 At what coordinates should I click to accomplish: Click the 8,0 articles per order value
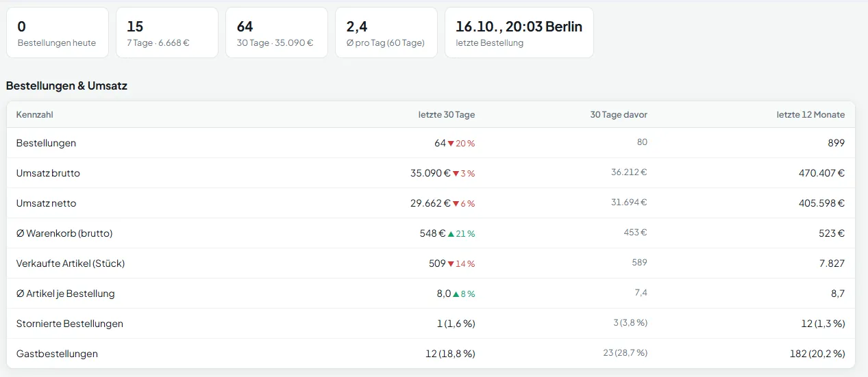click(x=444, y=294)
